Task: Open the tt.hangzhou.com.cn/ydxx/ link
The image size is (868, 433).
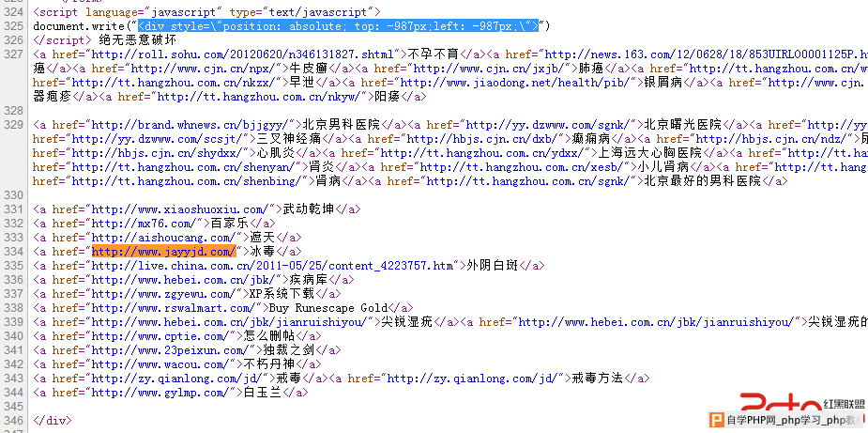Action: coord(486,153)
